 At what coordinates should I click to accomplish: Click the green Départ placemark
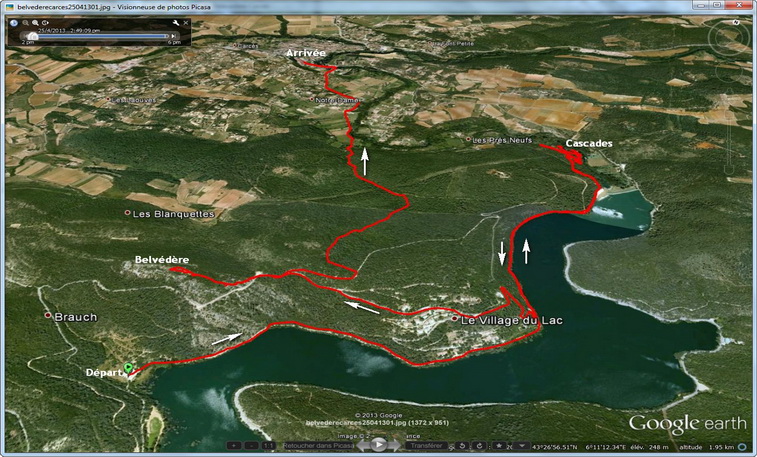(x=128, y=368)
